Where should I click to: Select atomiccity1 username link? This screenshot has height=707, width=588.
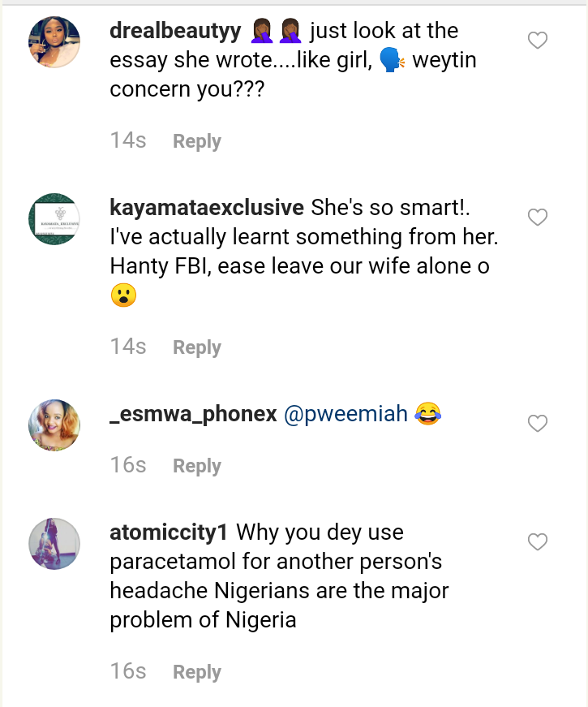click(x=169, y=533)
